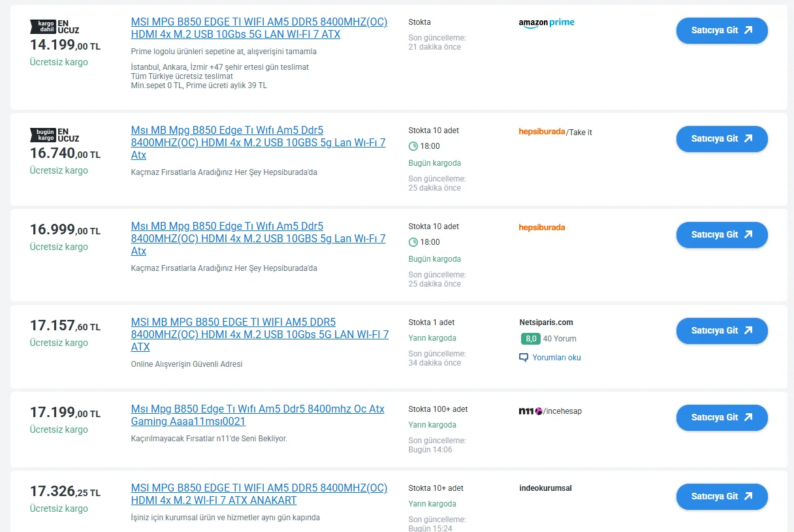This screenshot has width=794, height=532.
Task: Click Satıcıya Git for the 16.740 TL offer
Action: pos(722,138)
